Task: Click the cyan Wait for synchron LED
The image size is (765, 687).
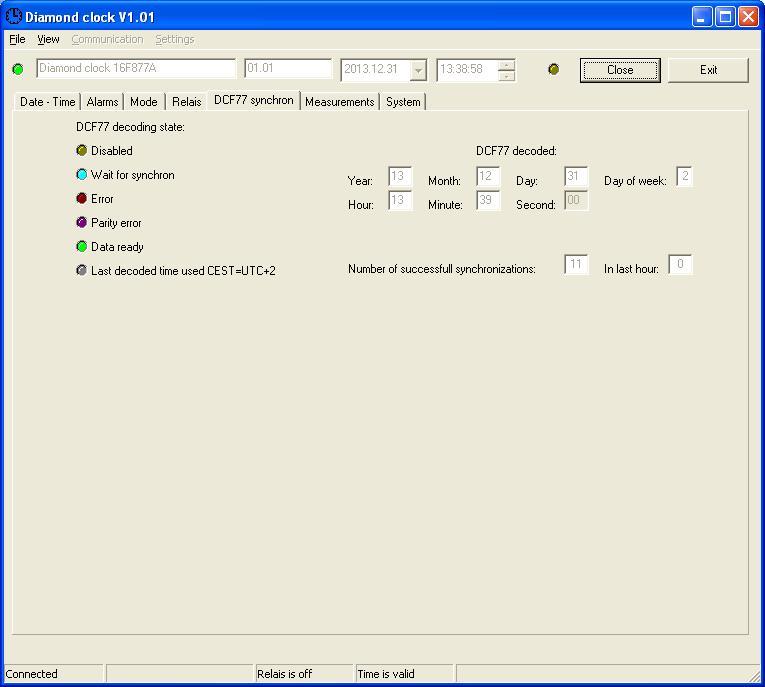Action: tap(81, 174)
